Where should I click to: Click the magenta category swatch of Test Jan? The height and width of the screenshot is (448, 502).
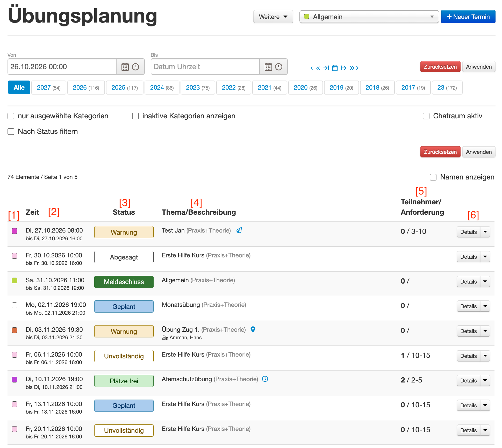click(x=15, y=231)
